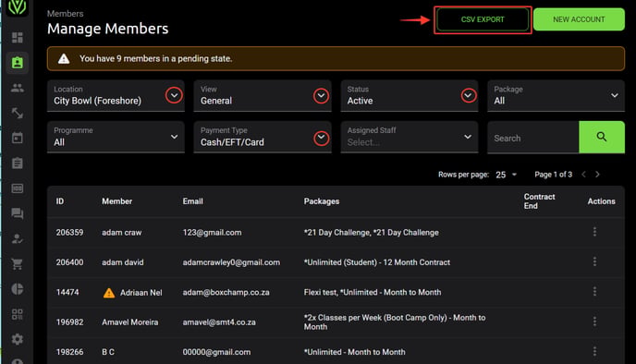This screenshot has height=364, width=636.
Task: Click the diagonal double-arrow sidebar icon
Action: [17, 113]
